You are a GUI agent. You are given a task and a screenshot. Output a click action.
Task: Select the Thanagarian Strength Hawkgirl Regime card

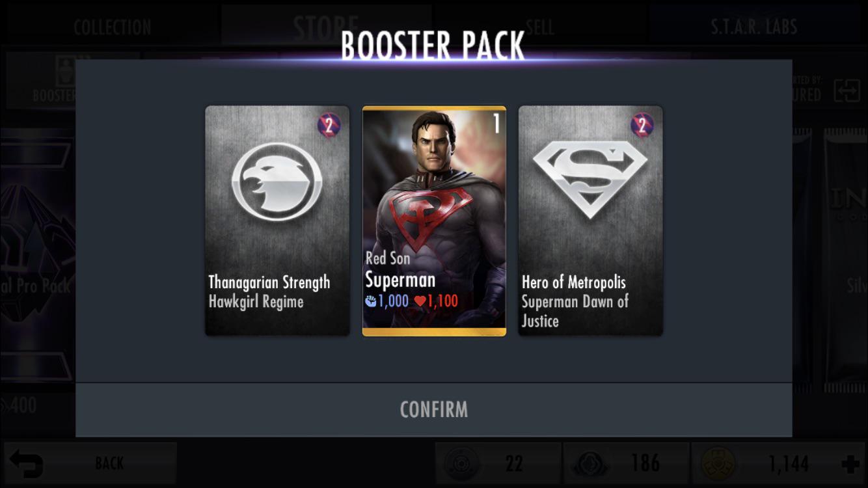pyautogui.click(x=277, y=221)
